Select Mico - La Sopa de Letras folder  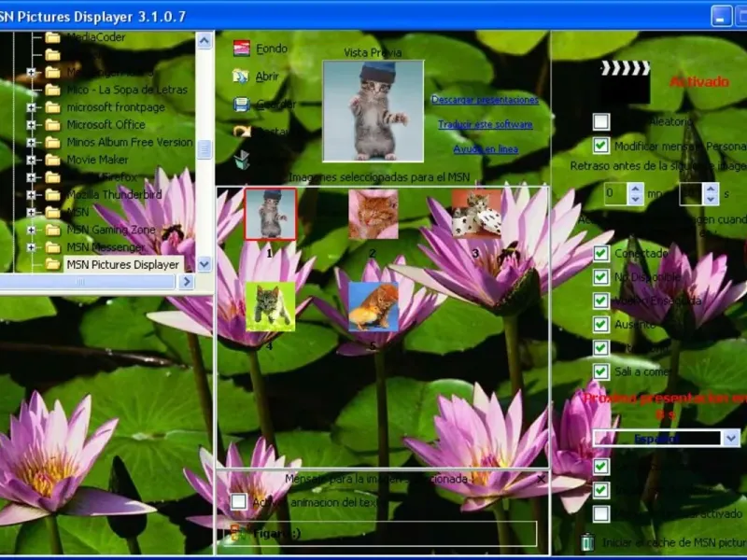127,90
